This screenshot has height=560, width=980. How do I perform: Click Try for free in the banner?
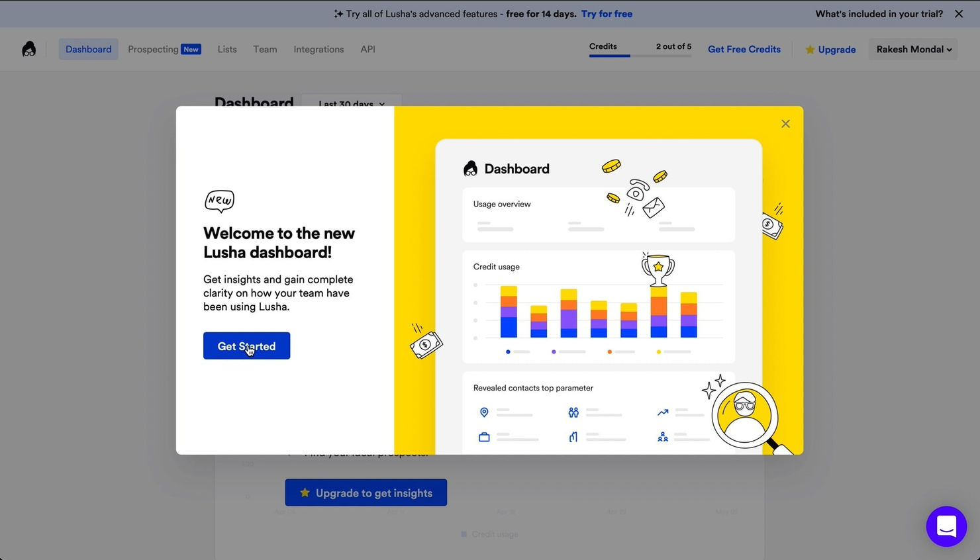click(x=607, y=14)
